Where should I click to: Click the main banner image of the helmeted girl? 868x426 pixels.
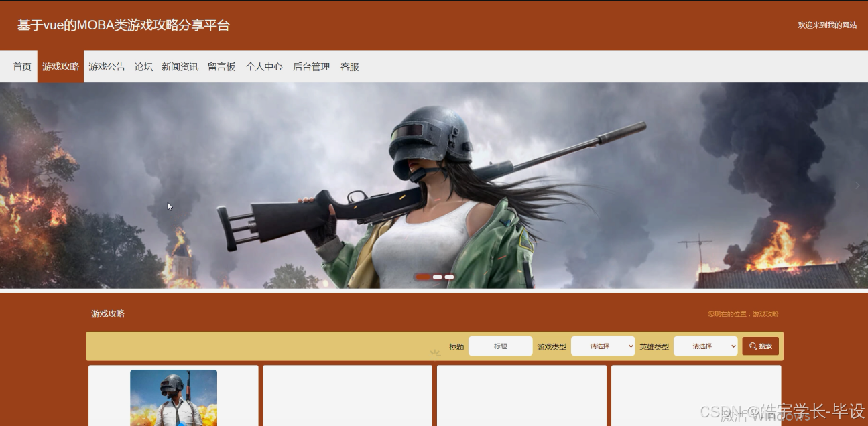click(x=434, y=186)
